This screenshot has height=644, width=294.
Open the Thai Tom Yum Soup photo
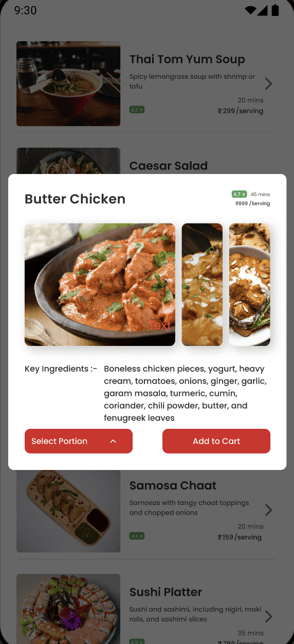click(x=68, y=83)
